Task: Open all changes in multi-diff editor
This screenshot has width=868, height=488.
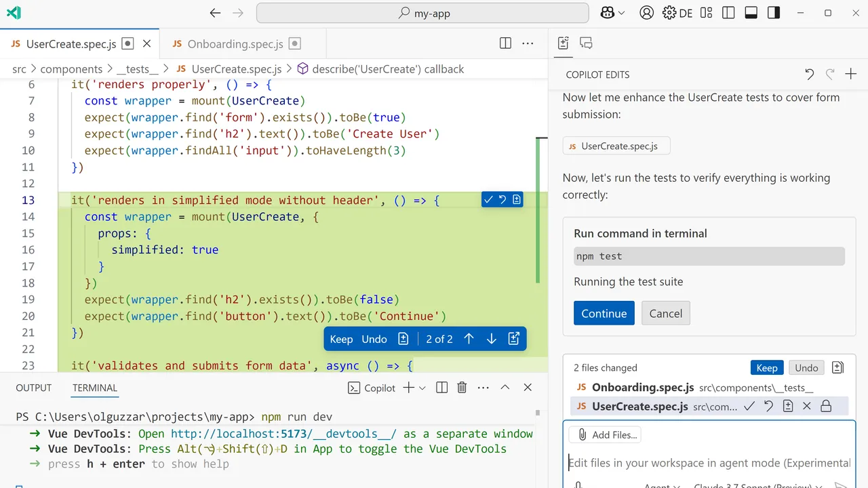Action: pos(514,339)
